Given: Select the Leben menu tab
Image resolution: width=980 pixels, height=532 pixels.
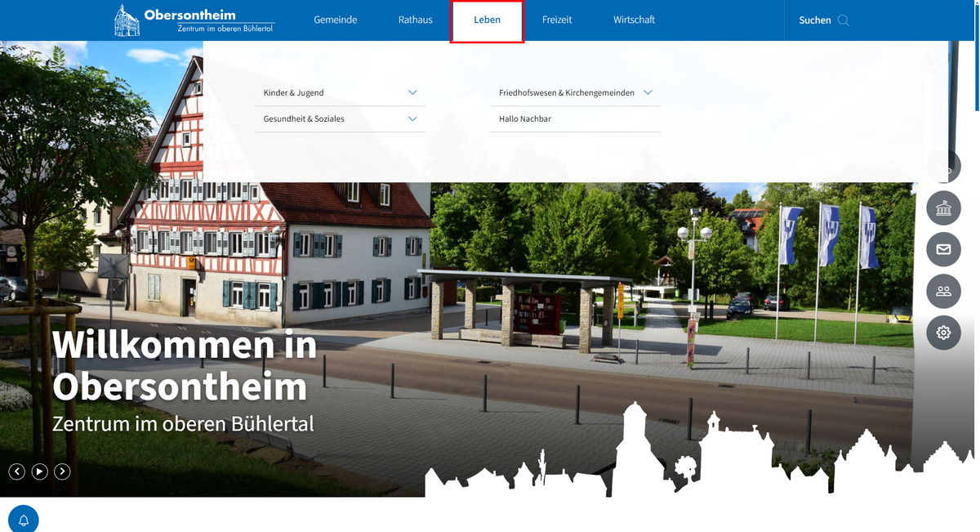Looking at the screenshot, I should [x=487, y=21].
